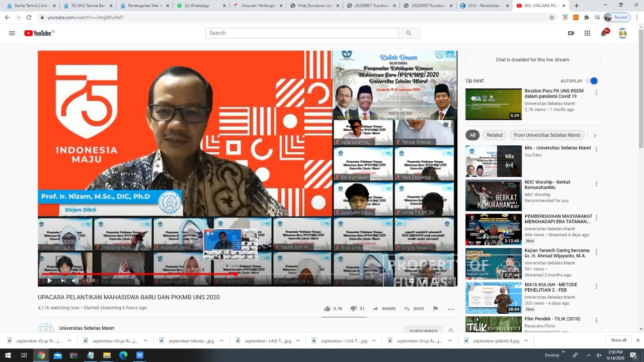Reload the page
644x362 pixels.
click(29, 17)
